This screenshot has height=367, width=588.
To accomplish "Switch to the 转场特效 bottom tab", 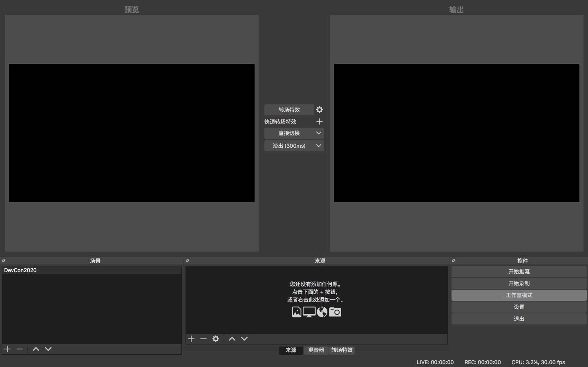I will click(342, 350).
